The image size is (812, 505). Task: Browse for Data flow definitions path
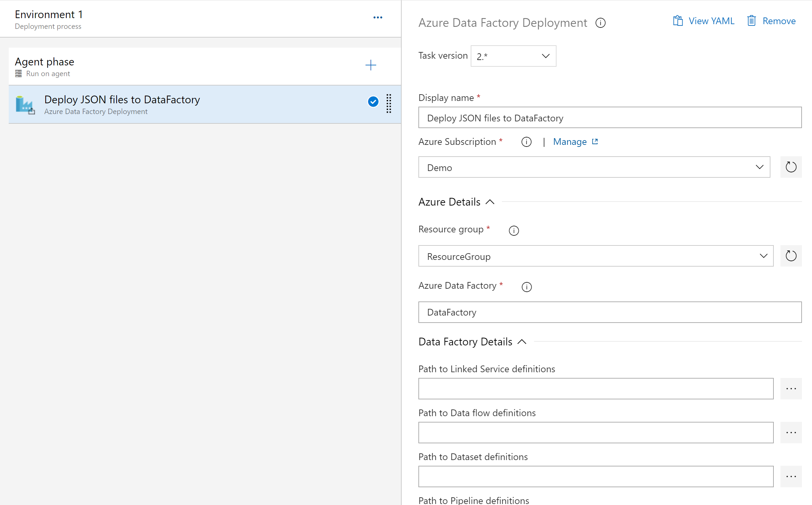(791, 433)
